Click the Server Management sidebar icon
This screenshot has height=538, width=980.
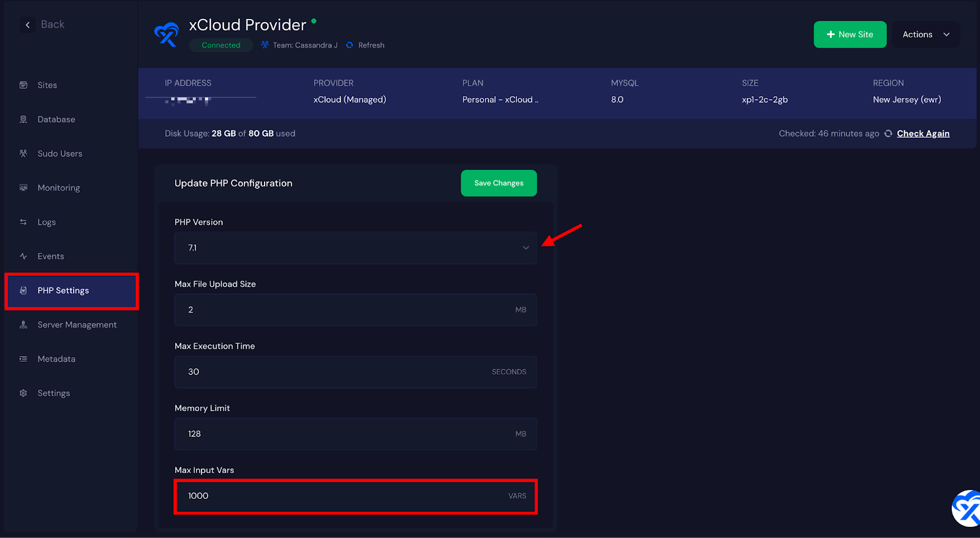click(x=23, y=325)
